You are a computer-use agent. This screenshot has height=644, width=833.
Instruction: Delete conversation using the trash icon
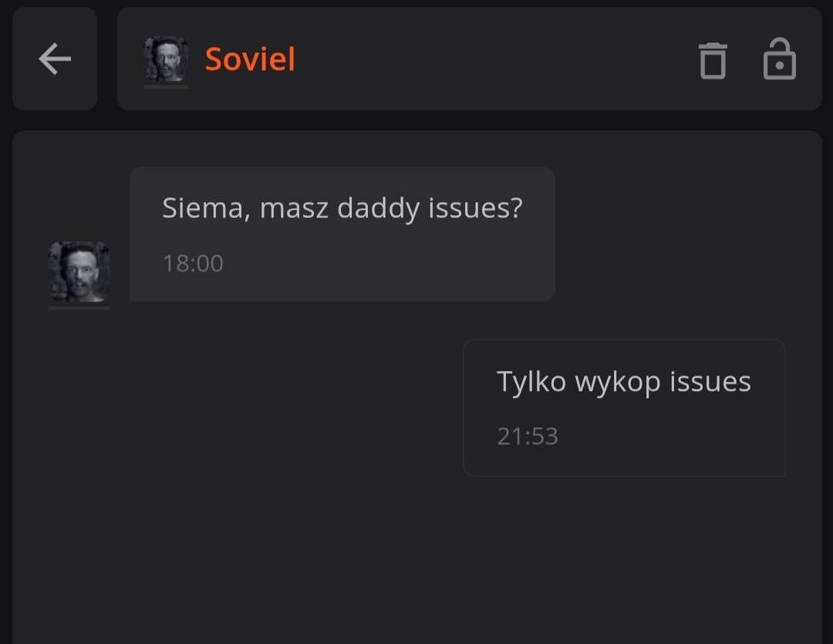pyautogui.click(x=713, y=60)
